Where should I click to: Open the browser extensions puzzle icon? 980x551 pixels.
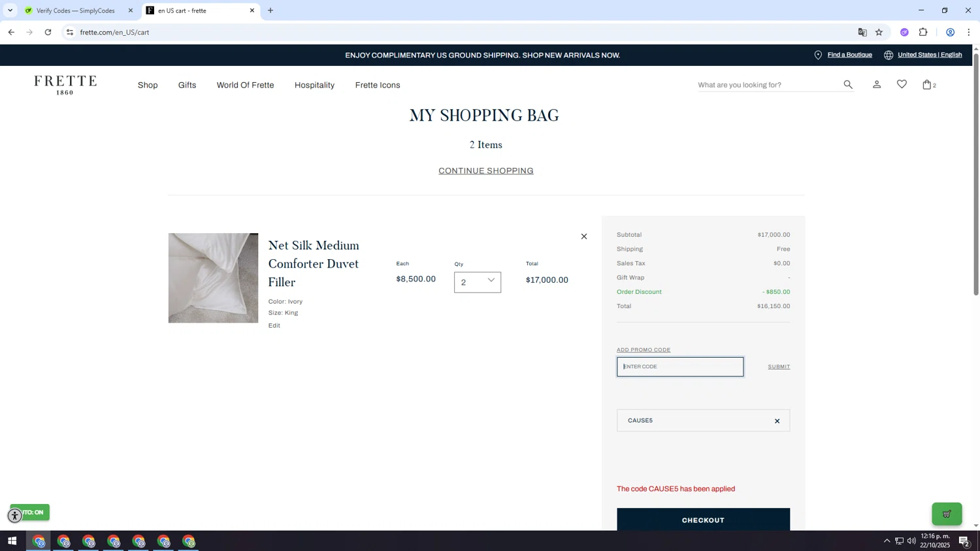923,32
